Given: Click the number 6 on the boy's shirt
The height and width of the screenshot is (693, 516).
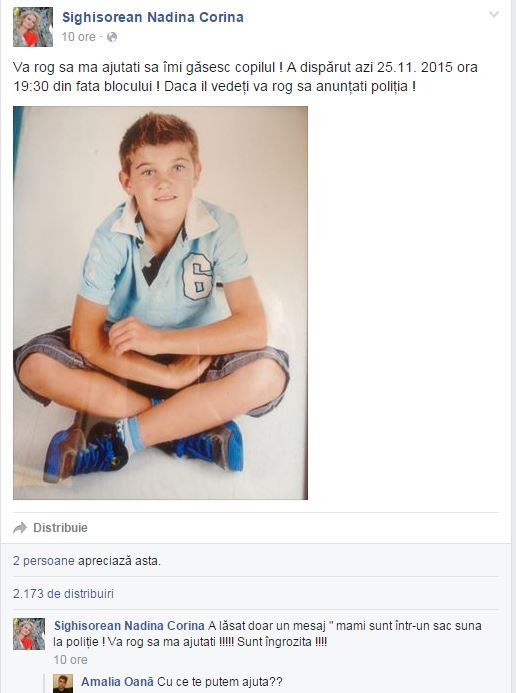Looking at the screenshot, I should pos(198,277).
